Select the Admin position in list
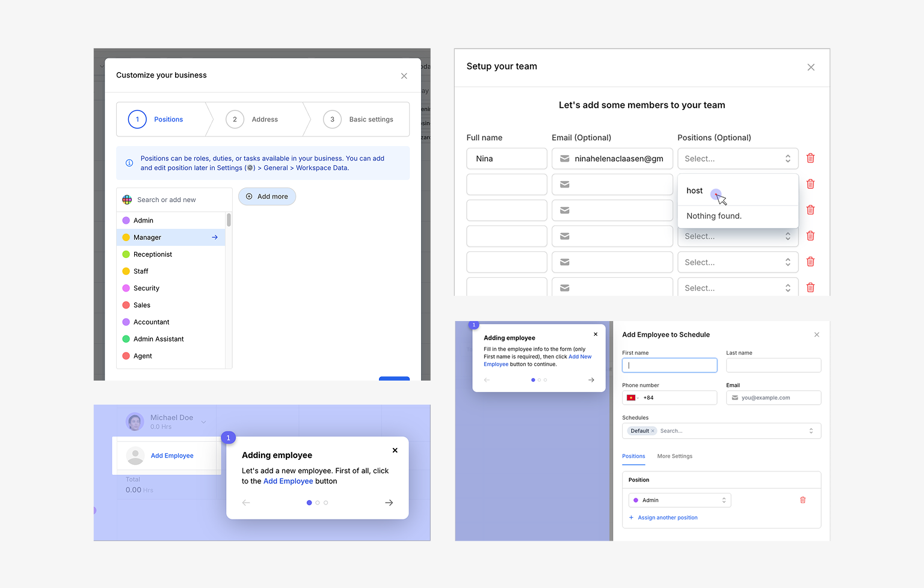The width and height of the screenshot is (924, 588). [x=171, y=221]
